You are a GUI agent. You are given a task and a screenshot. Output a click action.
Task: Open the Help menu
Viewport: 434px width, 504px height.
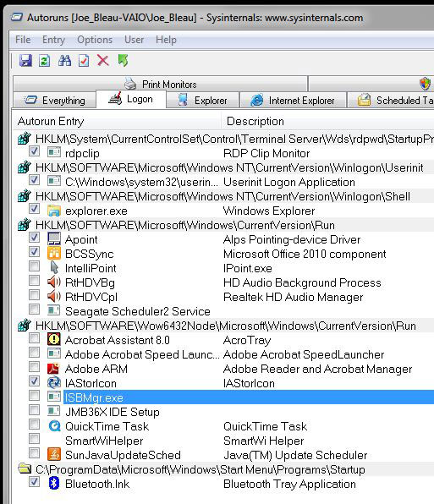(166, 40)
